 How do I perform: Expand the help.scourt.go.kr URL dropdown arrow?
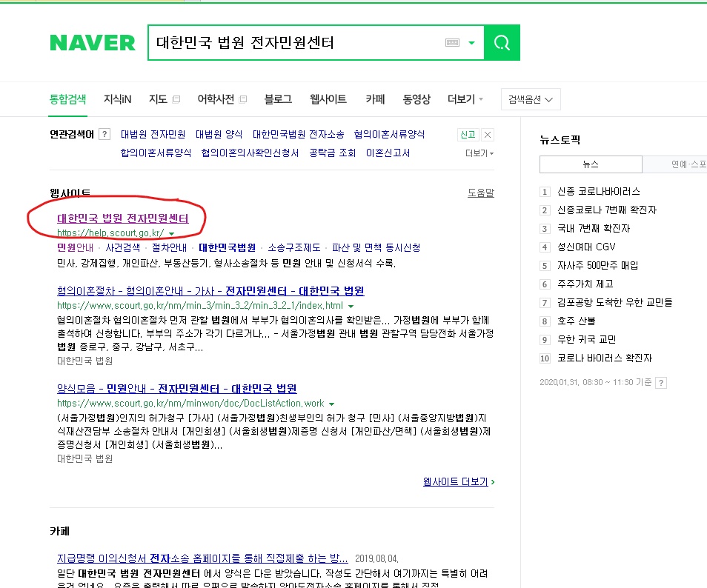click(x=171, y=233)
